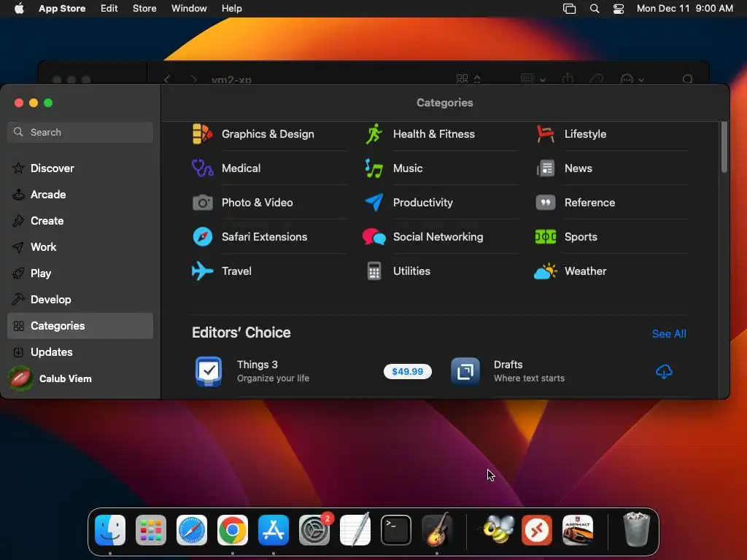This screenshot has height=560, width=747.
Task: Buy Things 3 for $49.99
Action: tap(407, 371)
